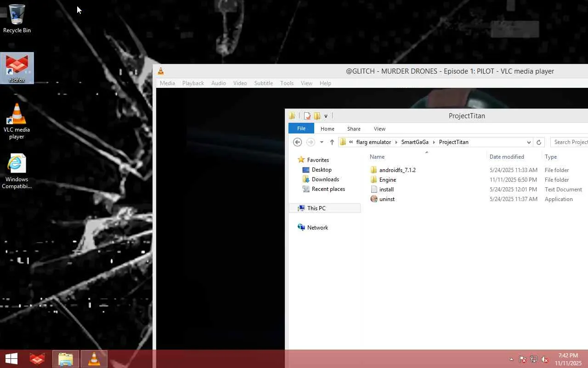Open Downloads in the navigation pane

coord(325,179)
